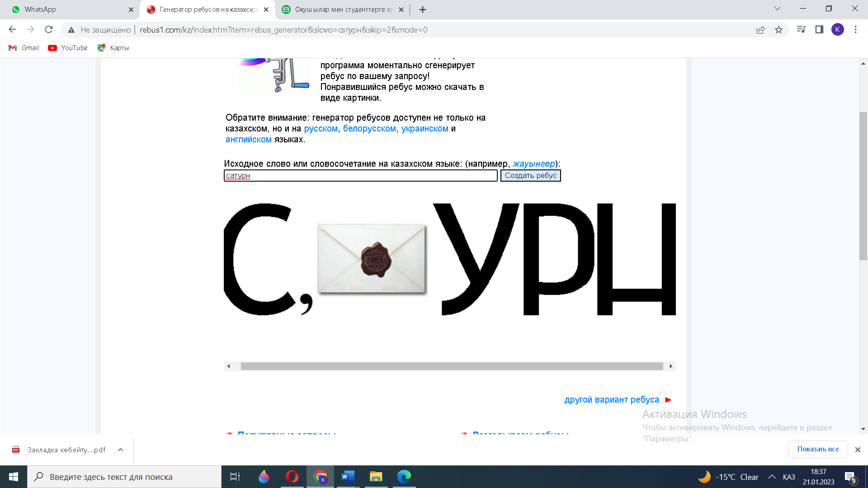
Task: Click the horizontal rebus scrollbar
Action: 451,366
